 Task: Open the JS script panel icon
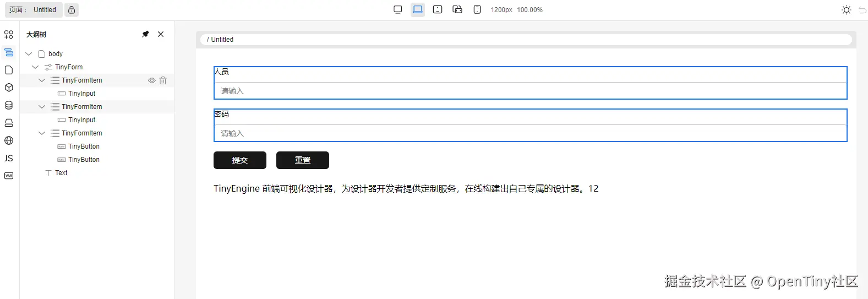[x=9, y=158]
